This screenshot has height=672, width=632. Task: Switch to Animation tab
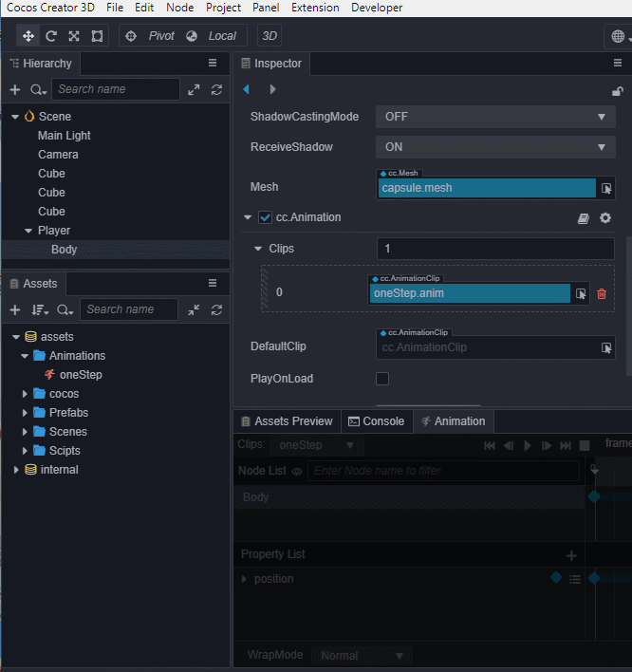click(454, 421)
